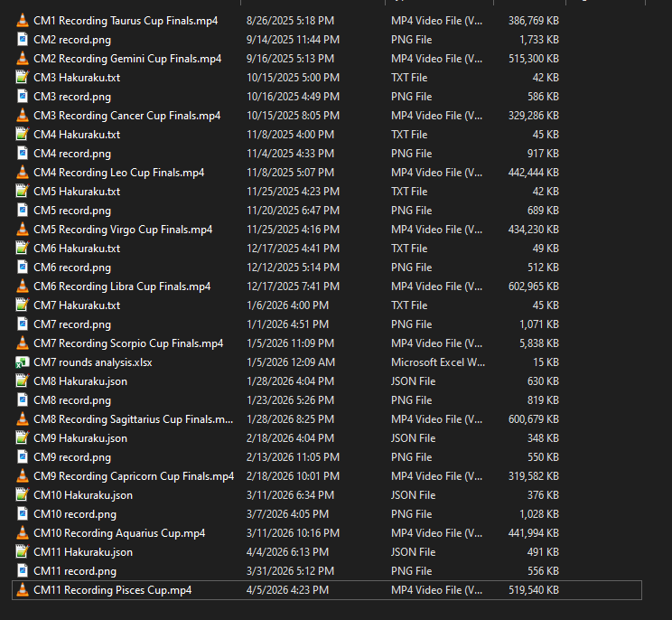Screen dimensions: 672x620
Task: Click the size 386,769 KB
Action: (534, 21)
